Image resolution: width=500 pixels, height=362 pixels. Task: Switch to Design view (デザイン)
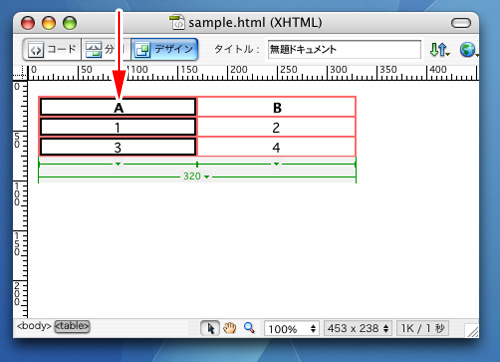click(x=165, y=50)
